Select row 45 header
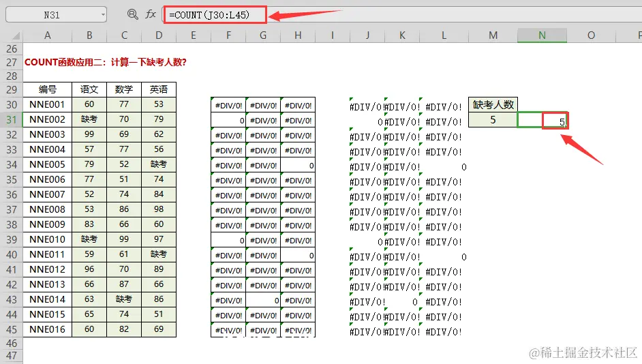 [12, 330]
